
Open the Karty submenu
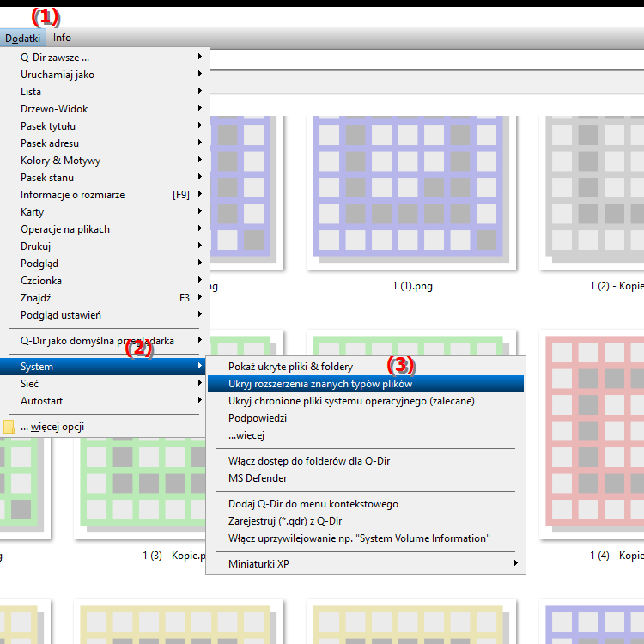coord(105,212)
